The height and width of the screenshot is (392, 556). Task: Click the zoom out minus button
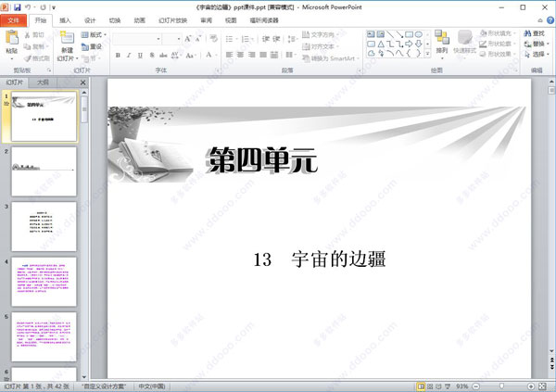click(476, 386)
